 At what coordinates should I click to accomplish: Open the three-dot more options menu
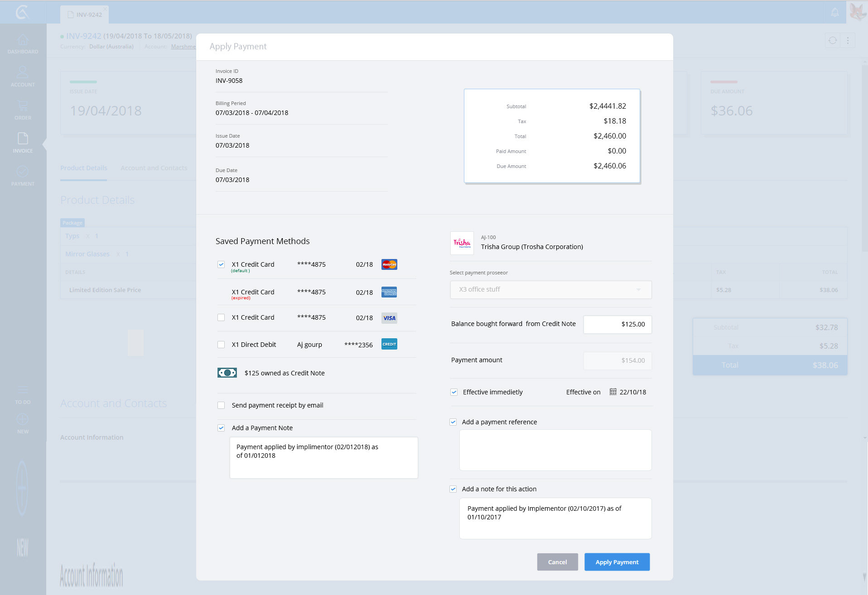848,41
